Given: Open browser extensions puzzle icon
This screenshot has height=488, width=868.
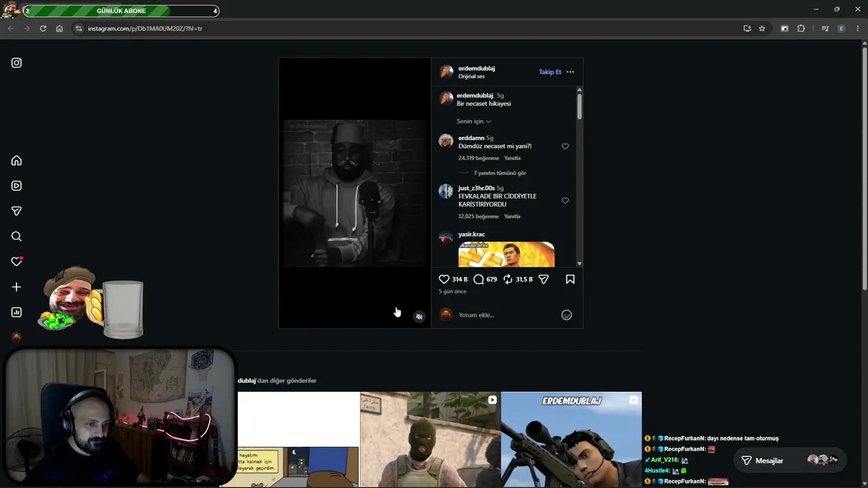Looking at the screenshot, I should [x=801, y=28].
